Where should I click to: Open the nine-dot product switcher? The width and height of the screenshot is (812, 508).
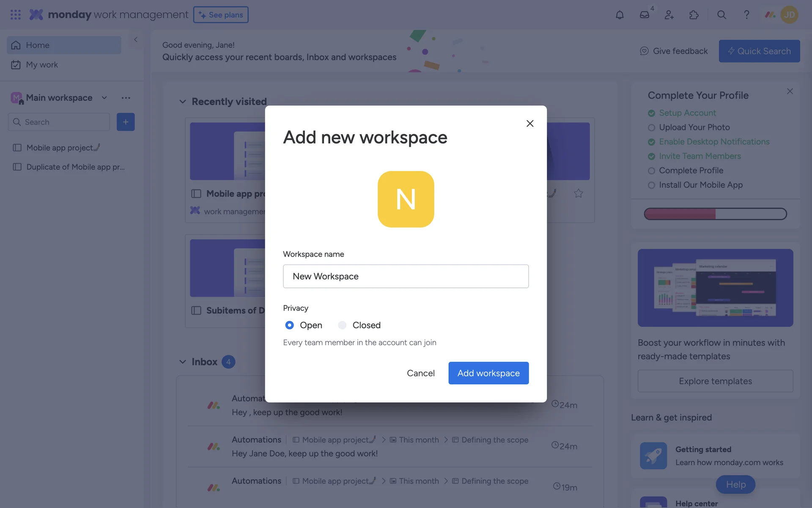pyautogui.click(x=16, y=15)
